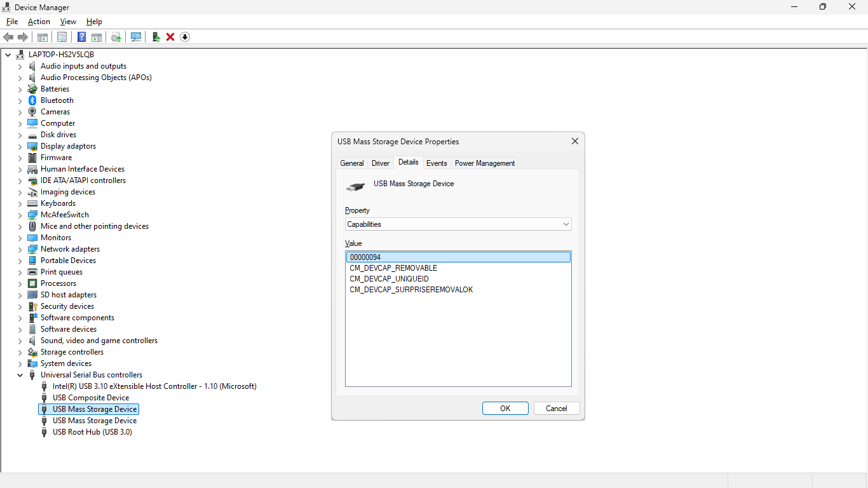The height and width of the screenshot is (488, 868).
Task: Expand the Imaging devices node
Action: click(x=20, y=192)
